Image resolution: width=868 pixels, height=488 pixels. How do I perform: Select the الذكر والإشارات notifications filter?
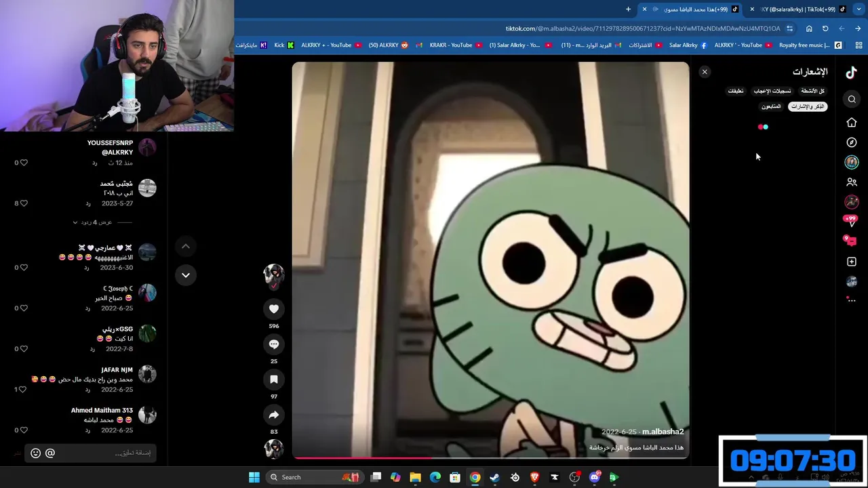(808, 106)
